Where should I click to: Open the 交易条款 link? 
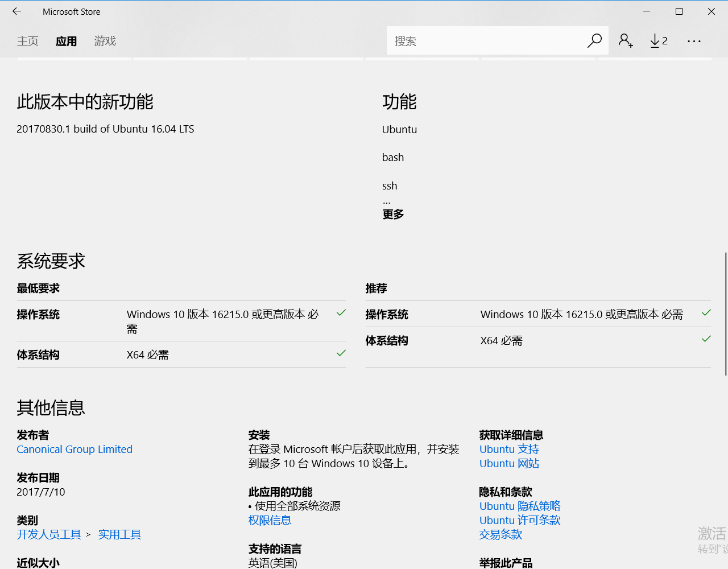pyautogui.click(x=500, y=534)
